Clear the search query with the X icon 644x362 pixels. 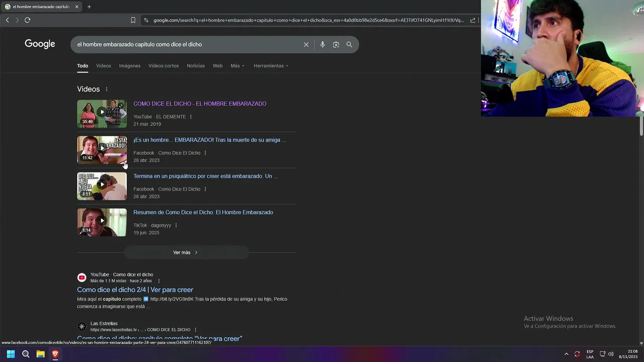(x=306, y=44)
